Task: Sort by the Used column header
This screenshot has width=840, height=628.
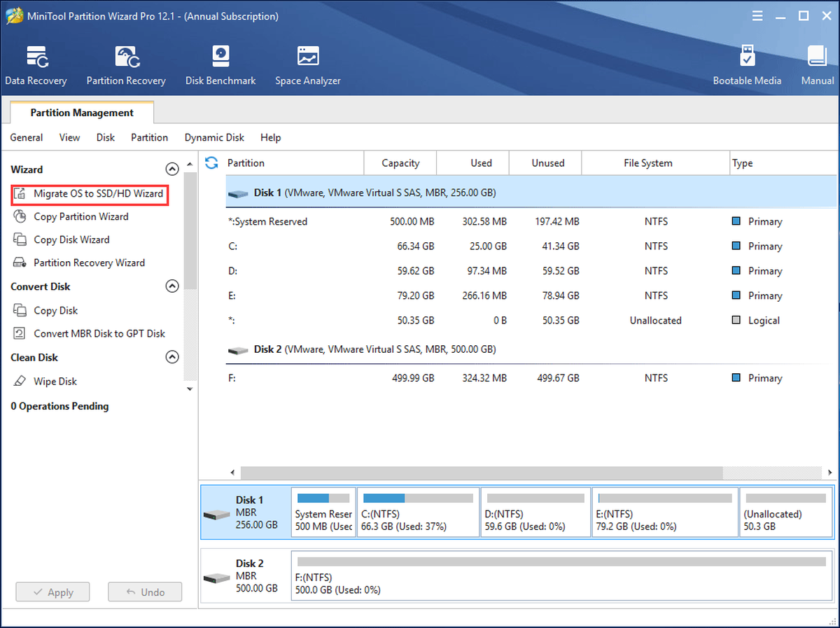Action: tap(472, 163)
